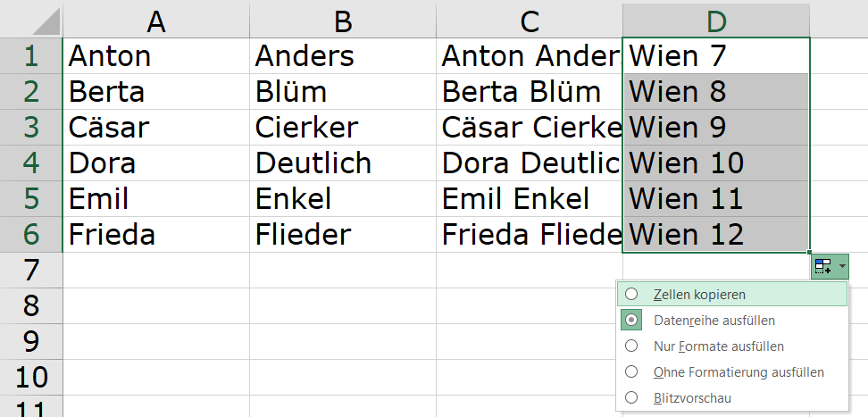The height and width of the screenshot is (417, 868).
Task: Select row 1 header
Action: tap(31, 56)
